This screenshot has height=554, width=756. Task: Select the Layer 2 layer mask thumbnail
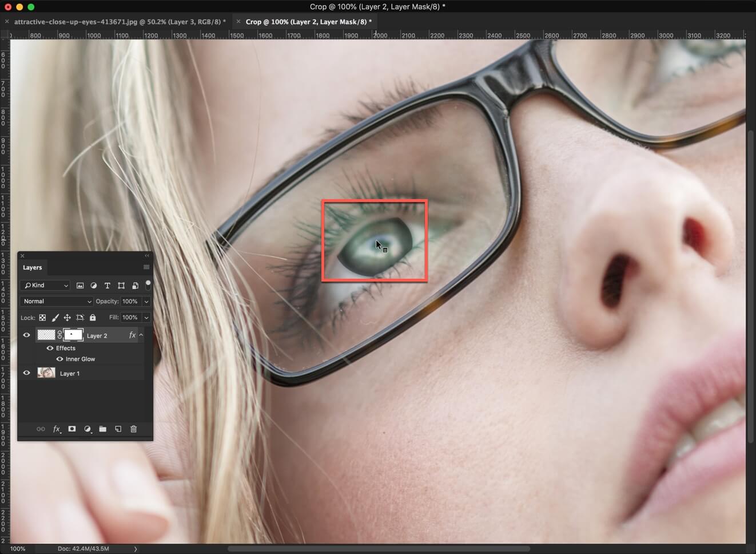click(73, 335)
